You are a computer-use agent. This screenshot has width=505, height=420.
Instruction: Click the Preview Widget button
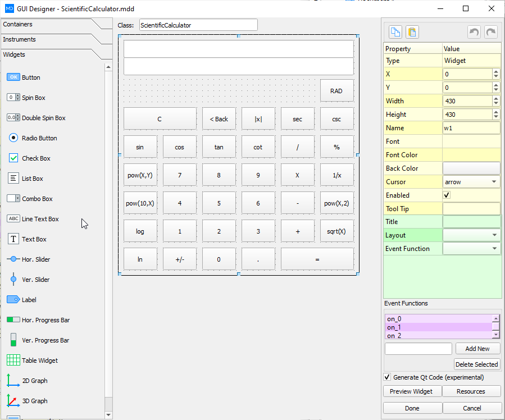tap(412, 391)
